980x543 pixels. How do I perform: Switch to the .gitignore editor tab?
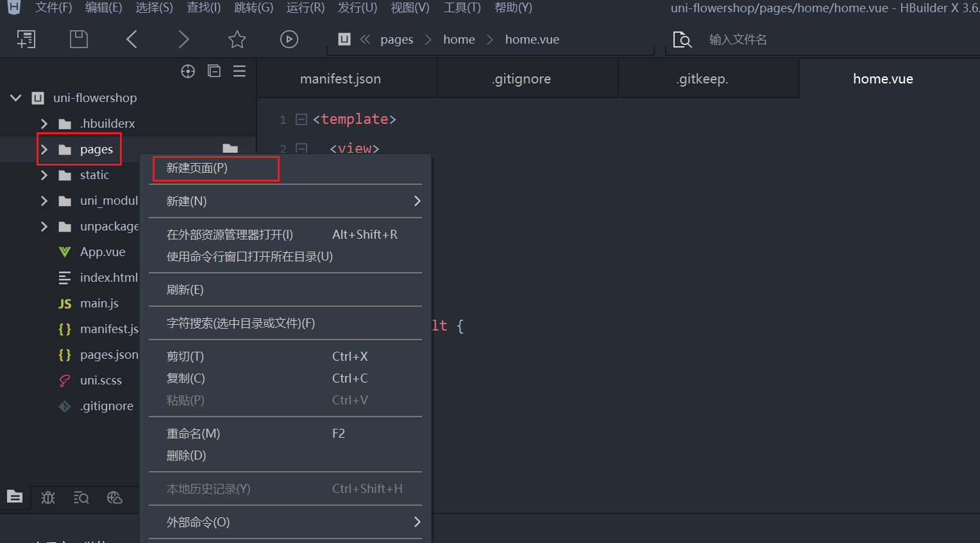click(x=528, y=79)
